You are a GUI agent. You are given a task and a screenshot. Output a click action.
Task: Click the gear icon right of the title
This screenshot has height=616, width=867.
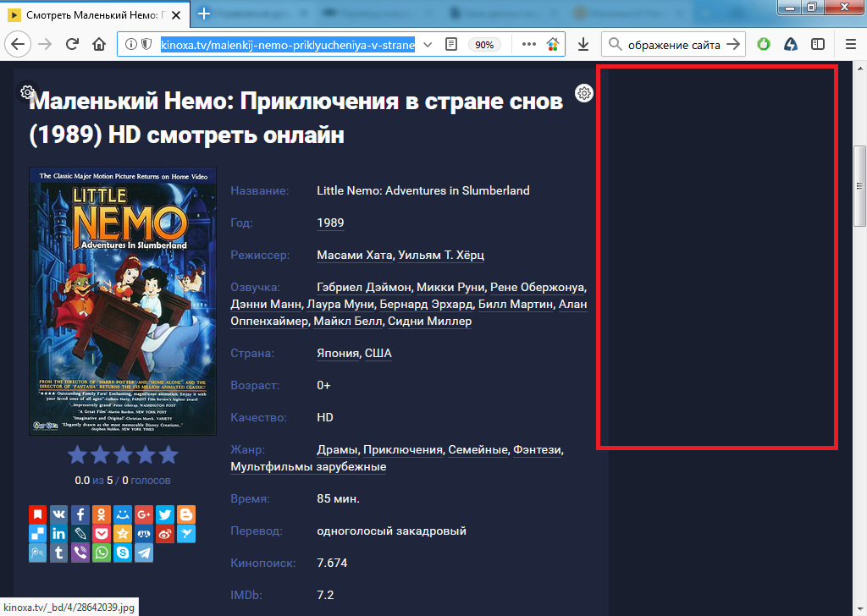coord(583,93)
